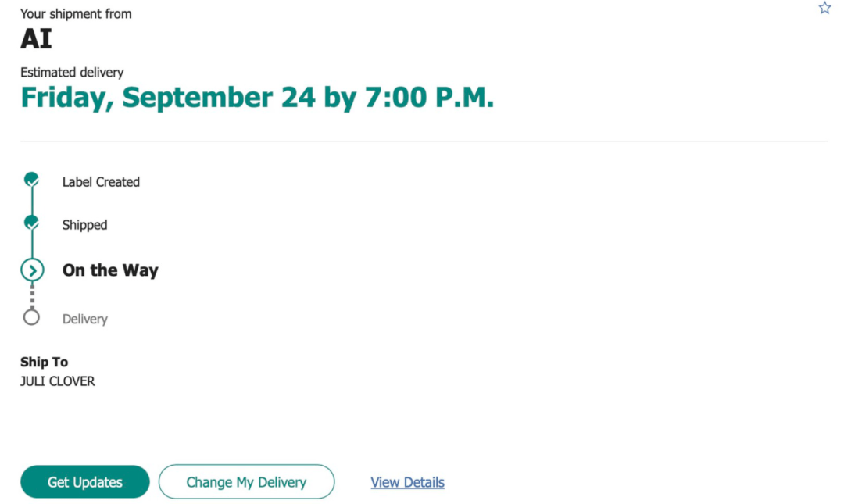Image resolution: width=844 pixels, height=504 pixels.
Task: Click the star favorite icon
Action: click(824, 8)
